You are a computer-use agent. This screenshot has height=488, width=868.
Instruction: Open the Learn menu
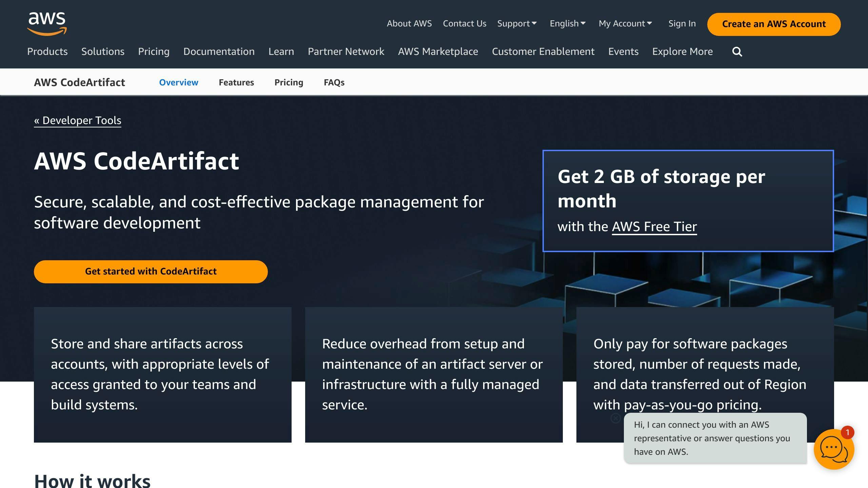click(x=281, y=52)
